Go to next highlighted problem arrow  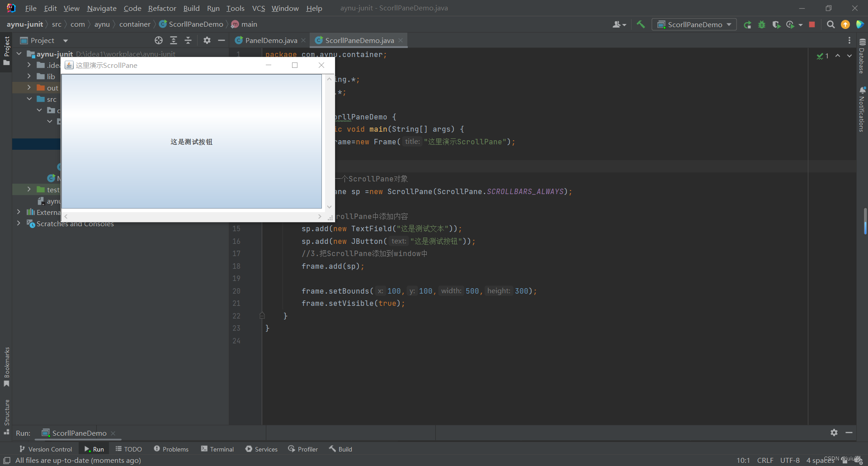click(x=849, y=56)
